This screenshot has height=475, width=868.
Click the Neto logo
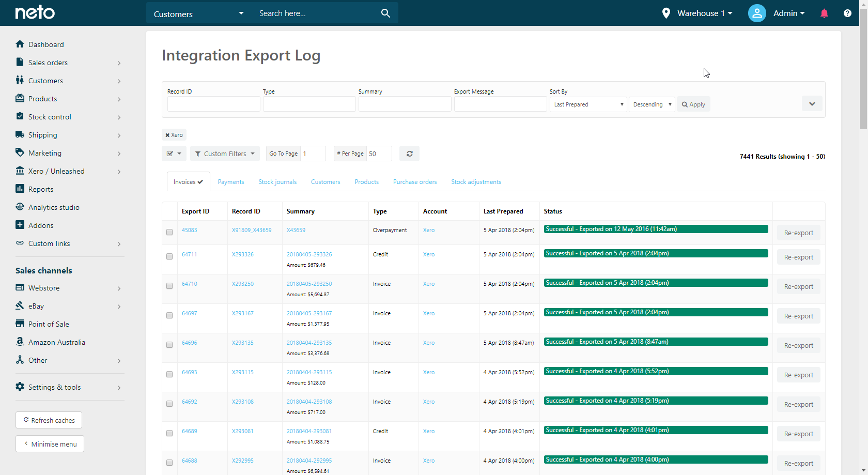point(35,12)
